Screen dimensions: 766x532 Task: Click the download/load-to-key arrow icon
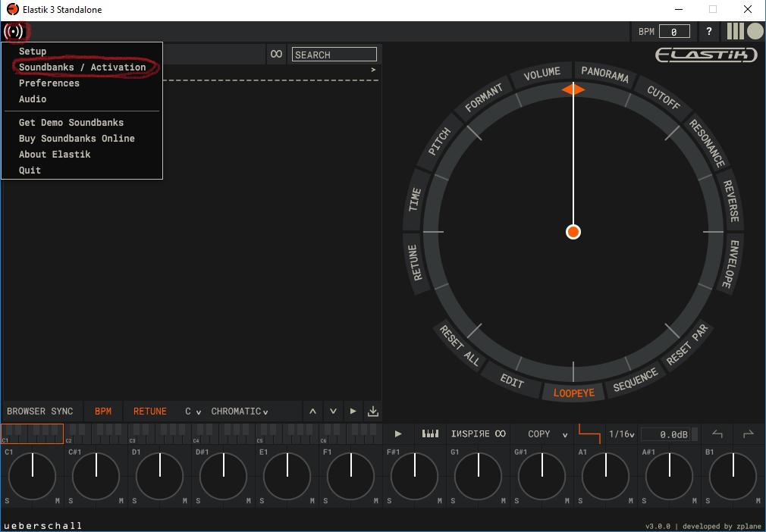point(373,412)
